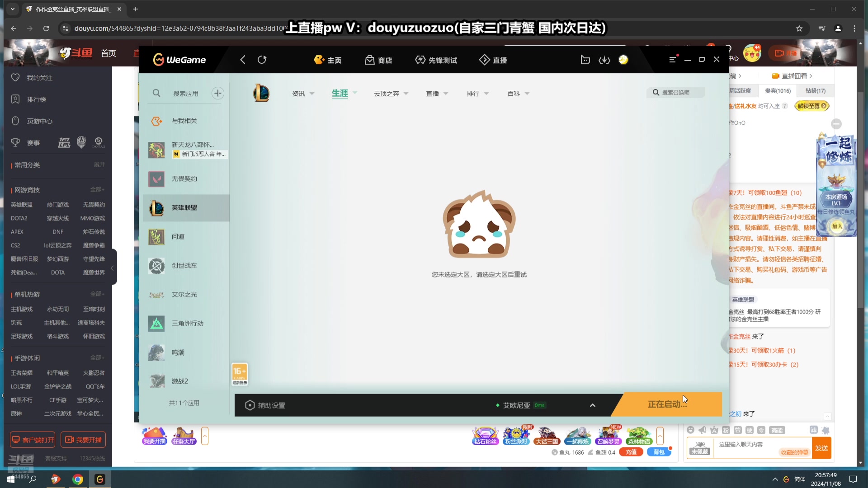Viewport: 868px width, 488px height.
Task: Open WeGame hamburger main menu
Action: 673,60
